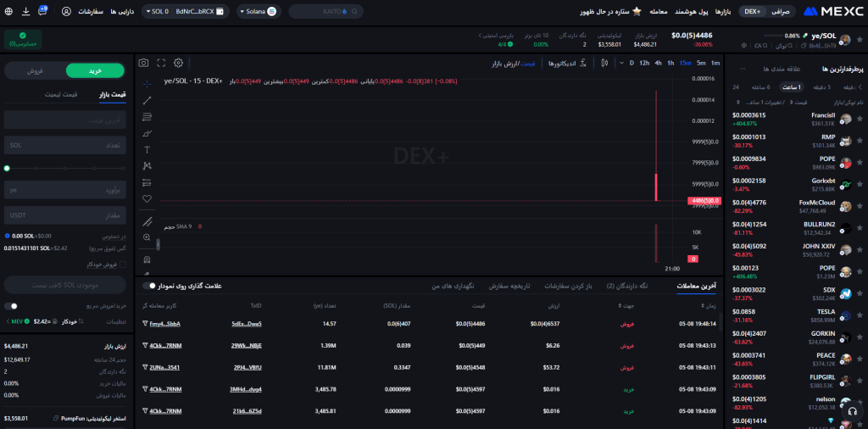This screenshot has height=429, width=868.
Task: Select the 4h chart timeframe
Action: [x=658, y=63]
